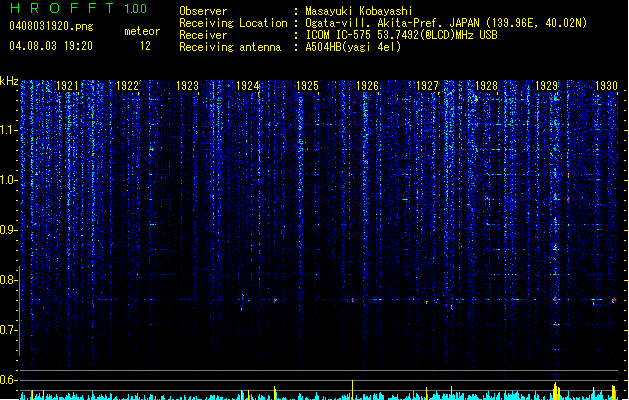The image size is (629, 400).
Task: Click the 1924 time marker
Action: pyautogui.click(x=248, y=86)
